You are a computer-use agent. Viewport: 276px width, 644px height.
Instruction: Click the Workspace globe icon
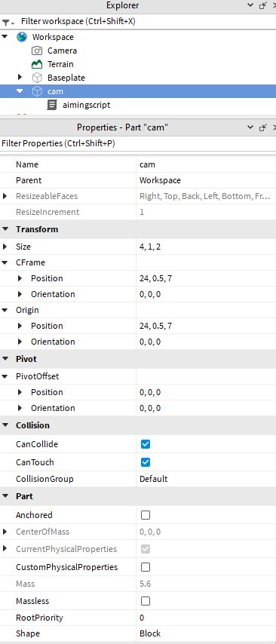coord(22,37)
